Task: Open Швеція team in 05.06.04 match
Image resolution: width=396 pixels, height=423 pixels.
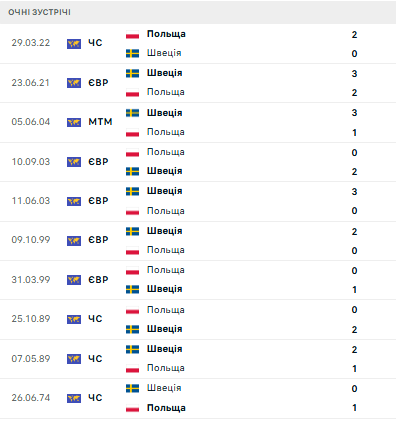Action: [x=165, y=113]
